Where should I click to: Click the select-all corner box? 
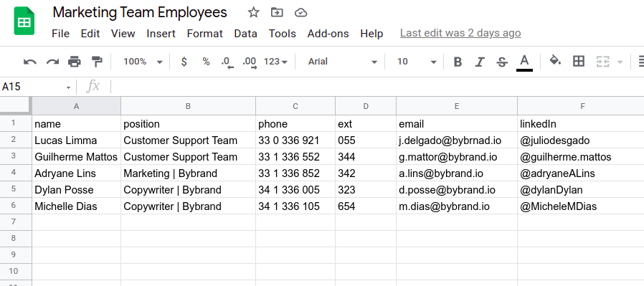pos(16,106)
